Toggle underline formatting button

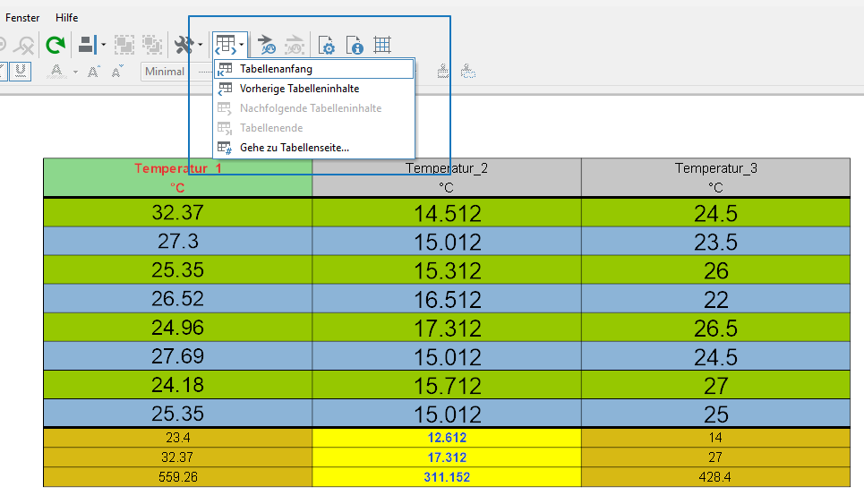[x=21, y=70]
